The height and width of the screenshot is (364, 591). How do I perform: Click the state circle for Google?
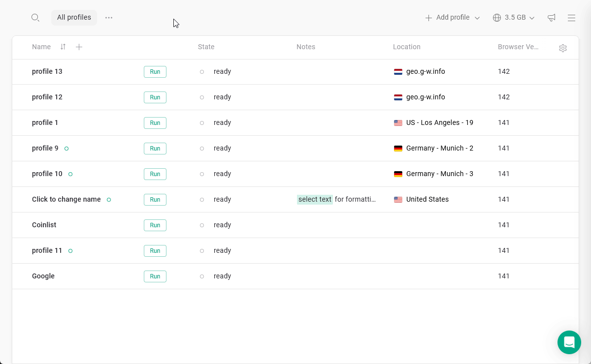click(x=202, y=276)
